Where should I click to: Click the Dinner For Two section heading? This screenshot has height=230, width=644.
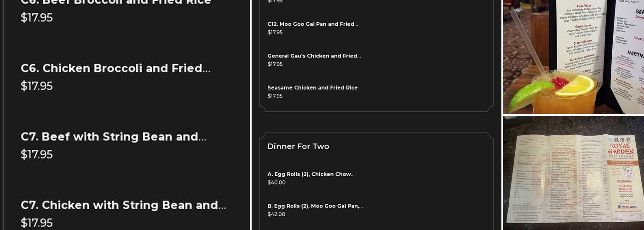[x=298, y=146]
